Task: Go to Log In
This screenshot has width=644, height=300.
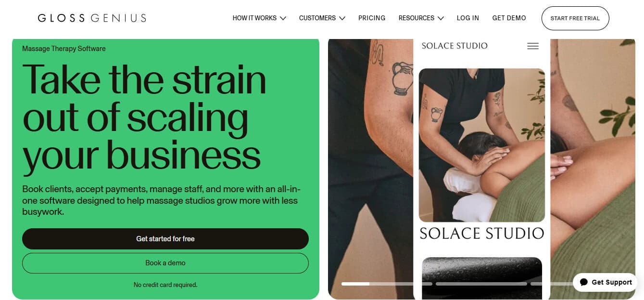Action: (x=468, y=18)
